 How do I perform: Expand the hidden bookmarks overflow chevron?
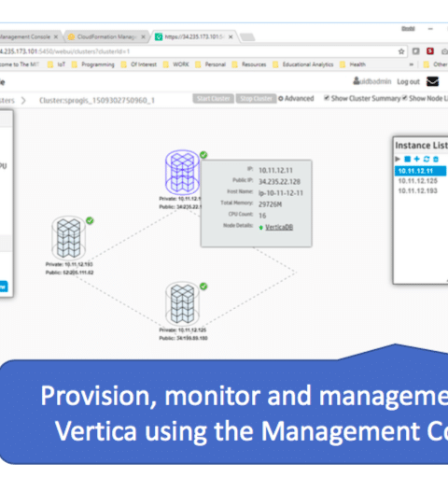point(412,64)
